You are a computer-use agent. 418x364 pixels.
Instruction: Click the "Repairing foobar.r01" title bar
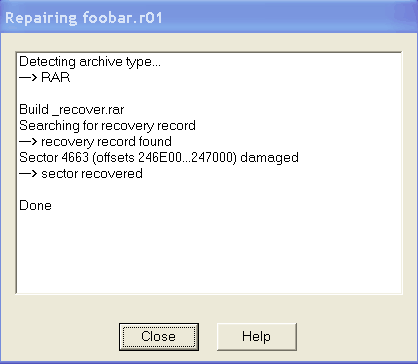(x=209, y=17)
